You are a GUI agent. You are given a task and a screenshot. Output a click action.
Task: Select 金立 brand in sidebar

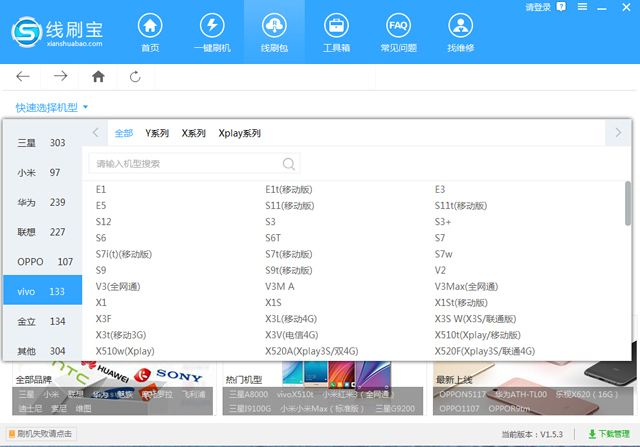[x=42, y=322]
